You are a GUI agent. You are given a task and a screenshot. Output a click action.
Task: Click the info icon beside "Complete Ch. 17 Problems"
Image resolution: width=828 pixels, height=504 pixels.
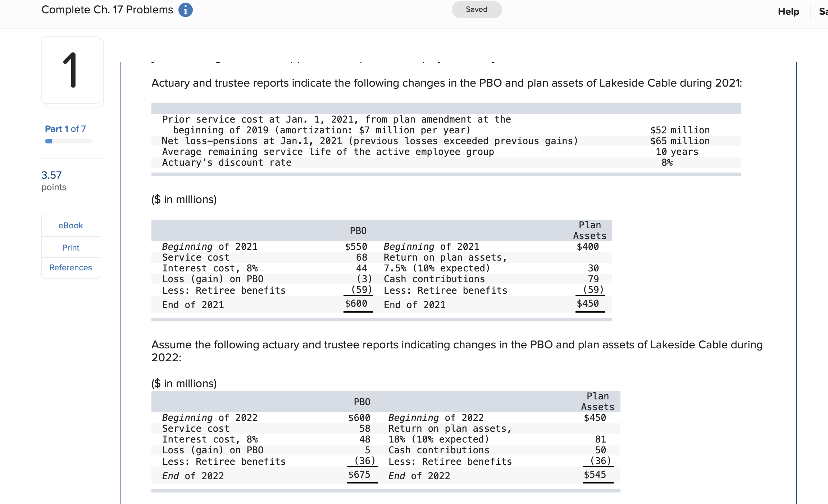(185, 10)
